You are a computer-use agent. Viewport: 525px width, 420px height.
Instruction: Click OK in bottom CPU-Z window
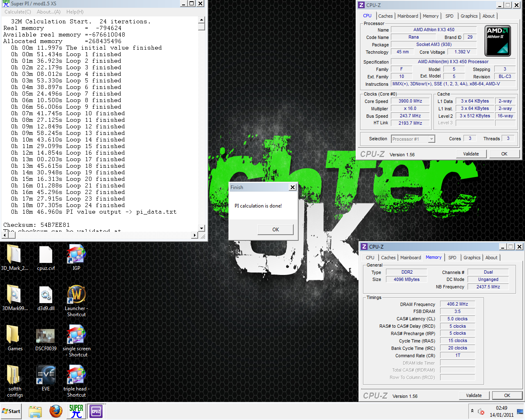click(507, 395)
